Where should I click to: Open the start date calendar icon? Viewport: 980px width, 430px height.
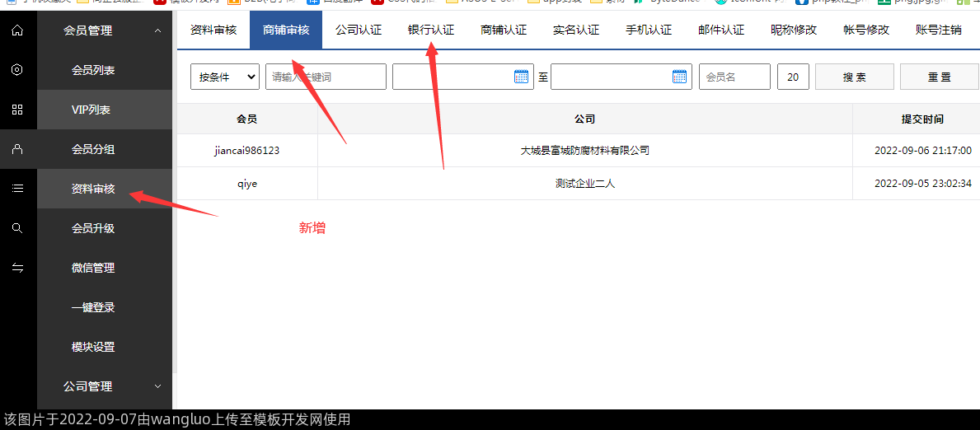[x=521, y=77]
